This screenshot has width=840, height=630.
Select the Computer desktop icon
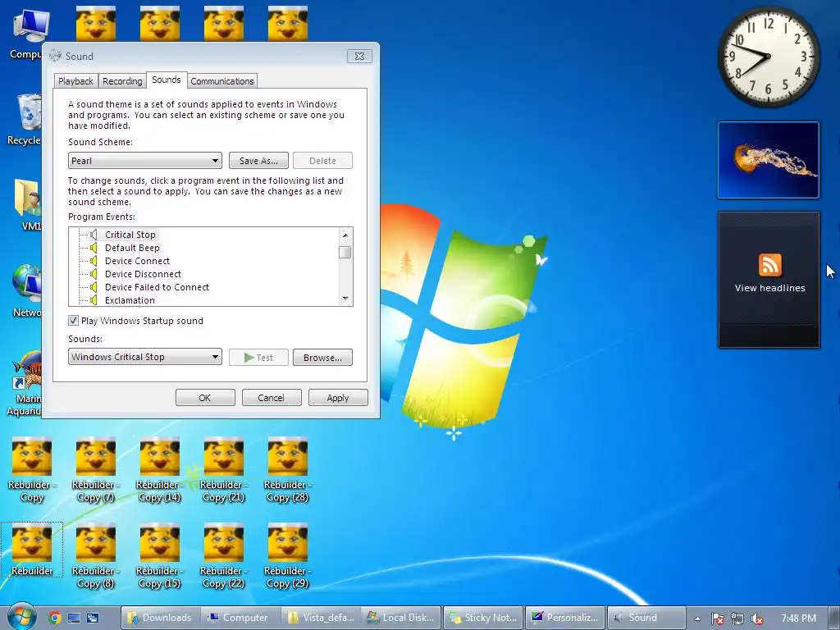[x=27, y=33]
